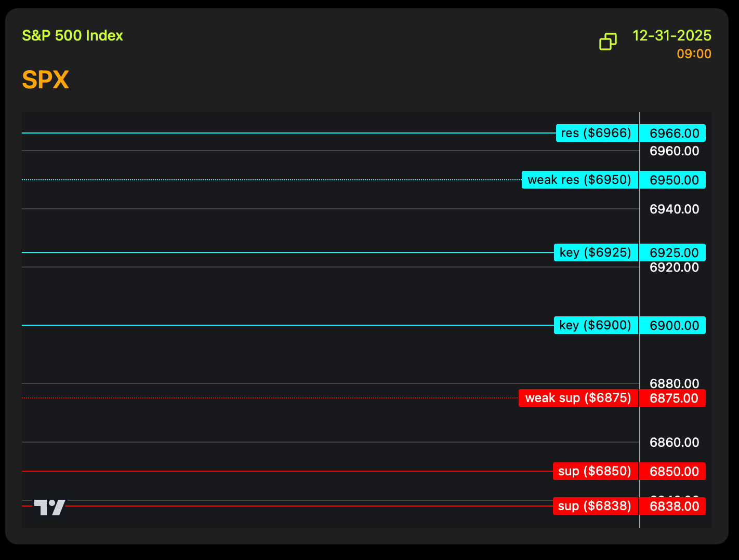Click the 12-31-2025 date label
The image size is (739, 560).
[671, 35]
